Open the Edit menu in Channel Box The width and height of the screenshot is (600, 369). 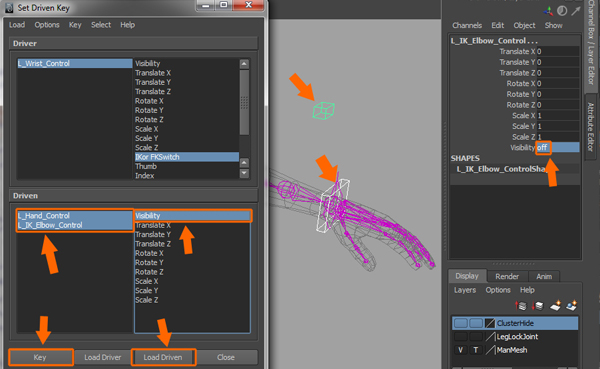(497, 25)
